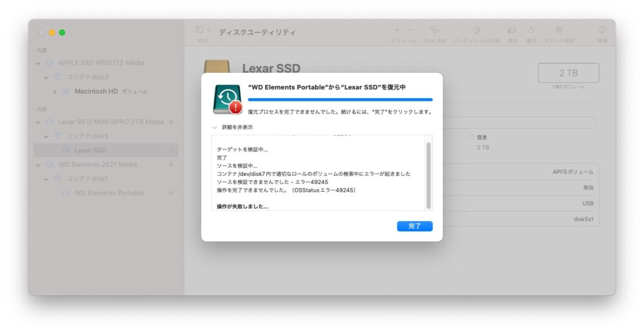Viewport: 644px width, 333px height.
Task: Open the partition (パーティション作成) tool
Action: pos(477,30)
